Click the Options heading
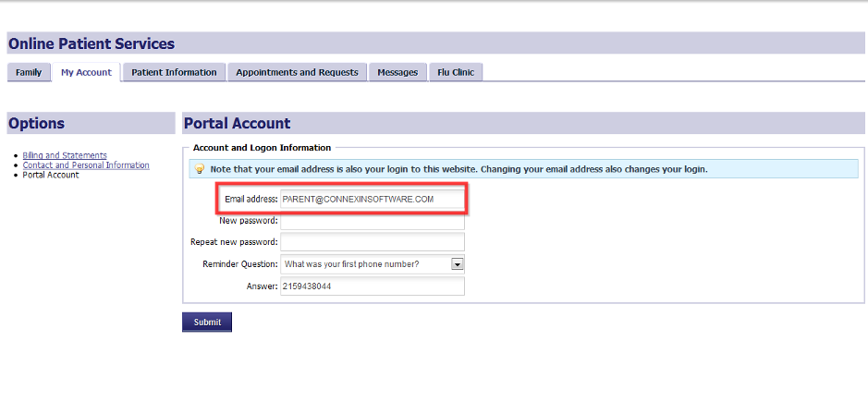Screen dimensions: 868x402 pyautogui.click(x=37, y=123)
